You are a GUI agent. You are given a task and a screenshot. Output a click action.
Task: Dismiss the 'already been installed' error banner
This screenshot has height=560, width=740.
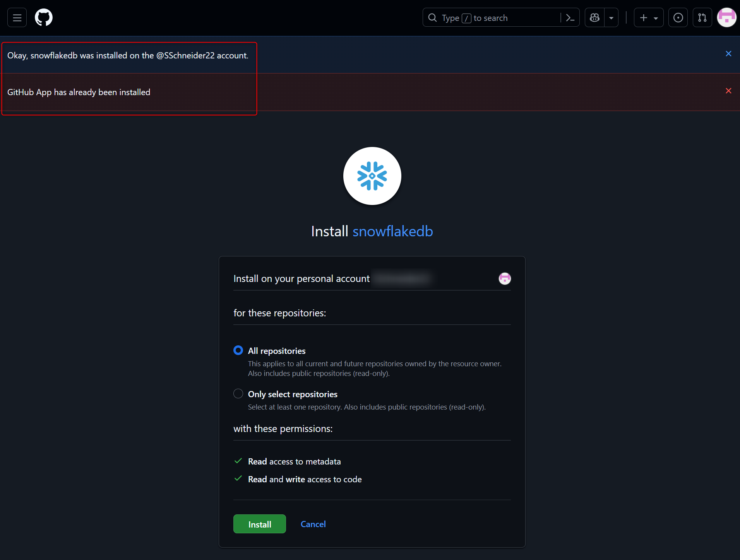[x=728, y=91]
